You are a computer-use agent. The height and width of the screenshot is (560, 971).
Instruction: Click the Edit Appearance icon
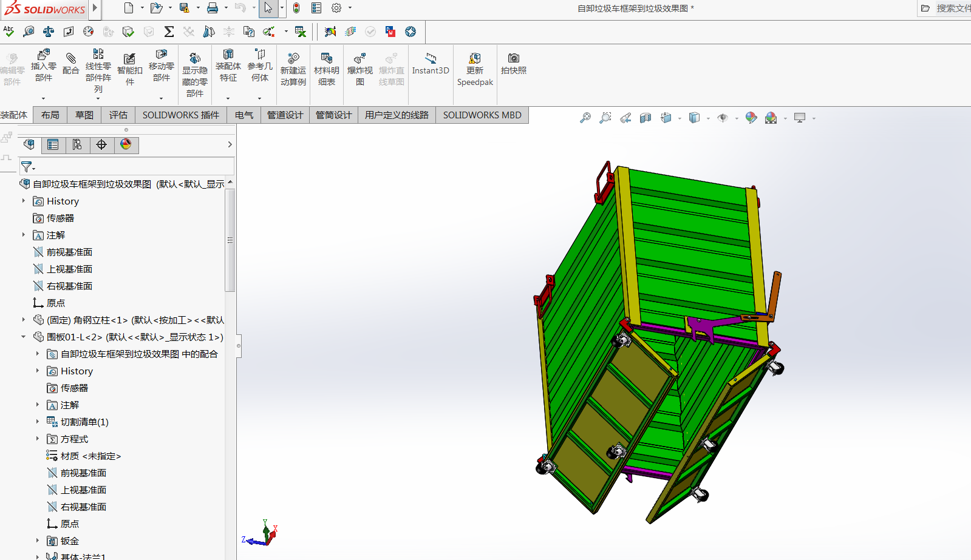(x=751, y=118)
